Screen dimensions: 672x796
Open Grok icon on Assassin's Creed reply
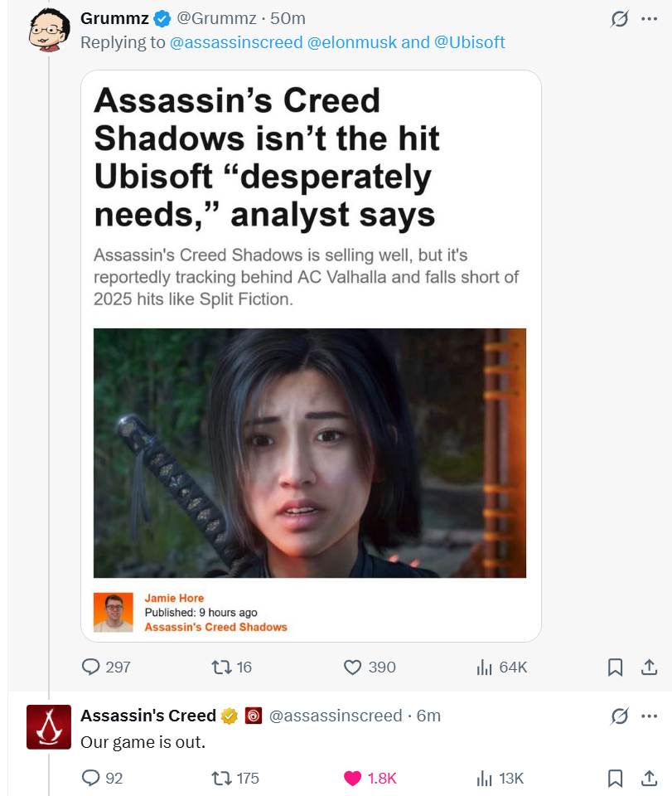click(620, 716)
